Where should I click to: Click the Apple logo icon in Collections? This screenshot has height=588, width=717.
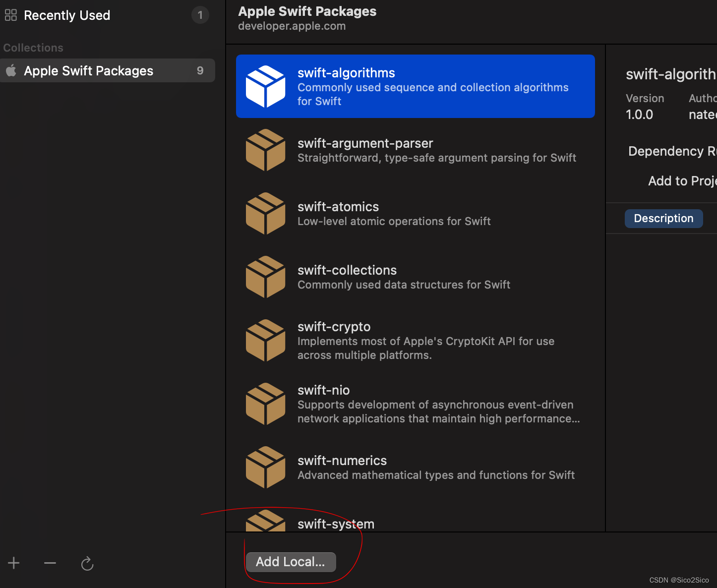[11, 70]
